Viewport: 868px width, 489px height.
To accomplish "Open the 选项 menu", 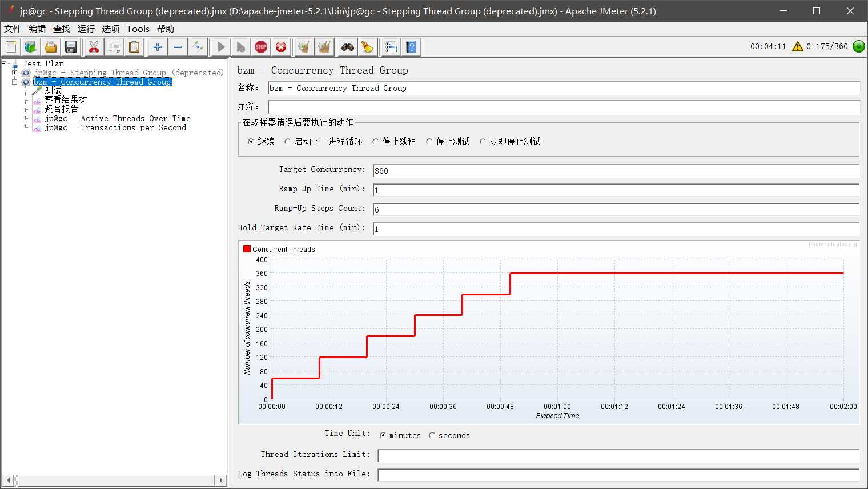I will coord(111,29).
